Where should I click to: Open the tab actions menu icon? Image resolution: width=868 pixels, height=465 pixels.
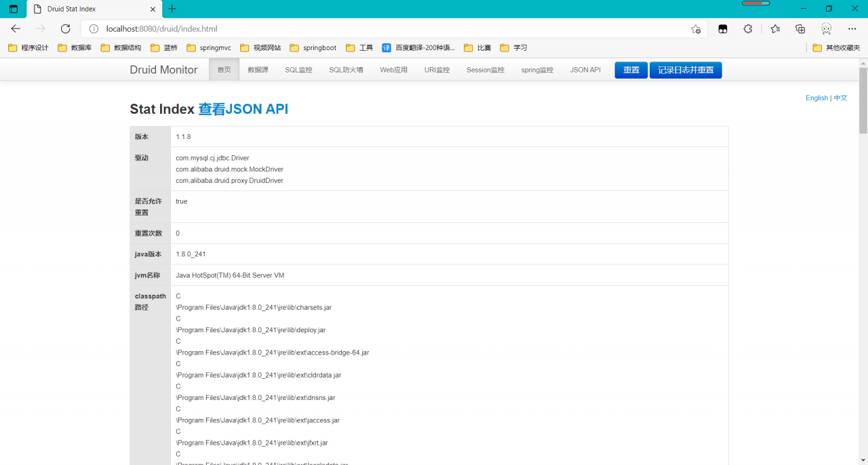[14, 9]
